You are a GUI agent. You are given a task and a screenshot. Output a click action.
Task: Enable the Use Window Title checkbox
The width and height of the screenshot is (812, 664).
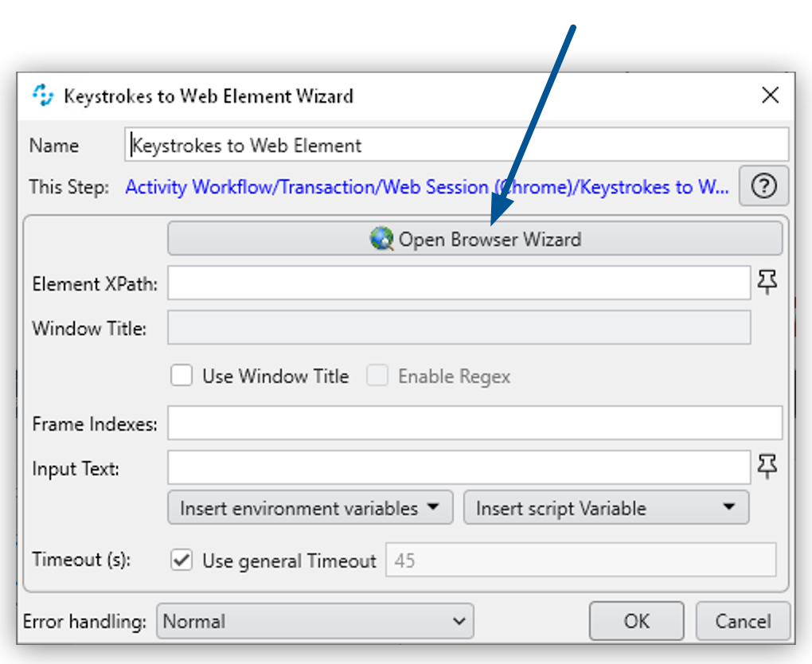[182, 376]
